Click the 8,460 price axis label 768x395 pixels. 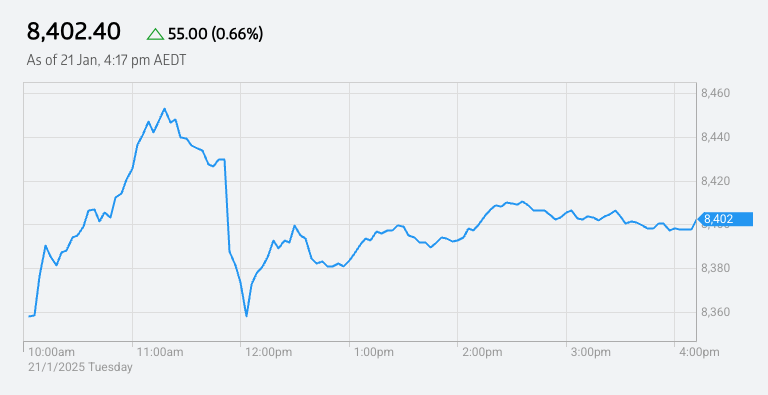716,93
